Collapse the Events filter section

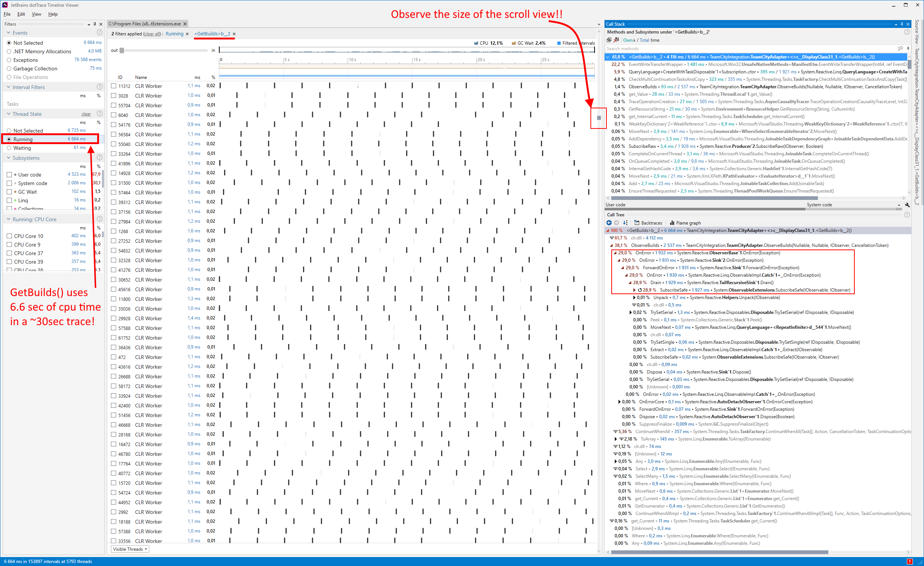(8, 33)
